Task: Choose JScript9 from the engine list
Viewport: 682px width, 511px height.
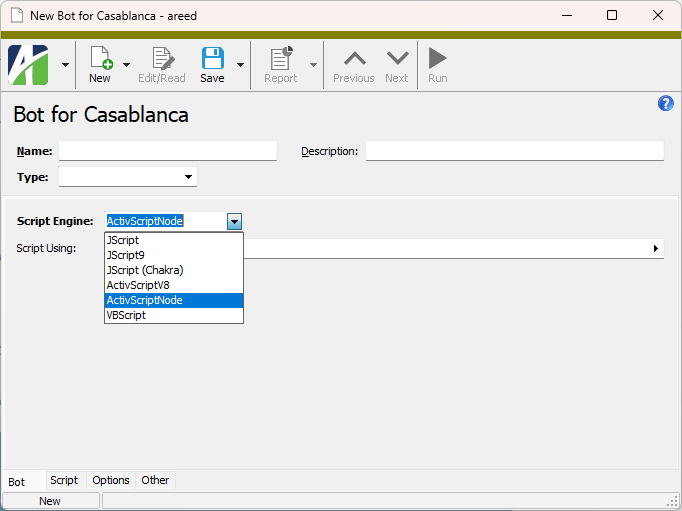Action: click(174, 255)
